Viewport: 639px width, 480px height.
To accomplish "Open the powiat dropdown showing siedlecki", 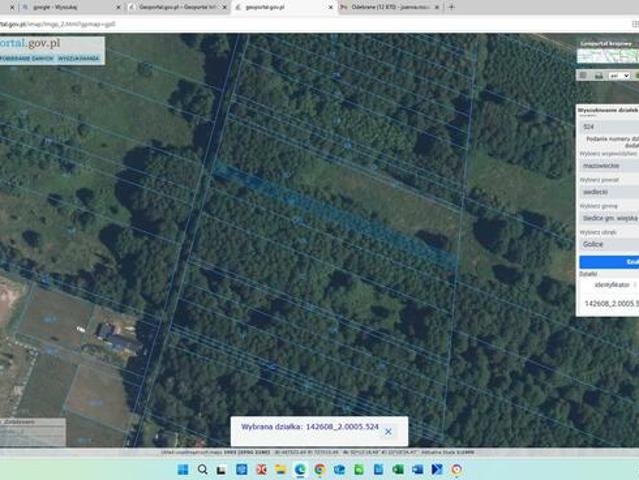I will (x=609, y=192).
